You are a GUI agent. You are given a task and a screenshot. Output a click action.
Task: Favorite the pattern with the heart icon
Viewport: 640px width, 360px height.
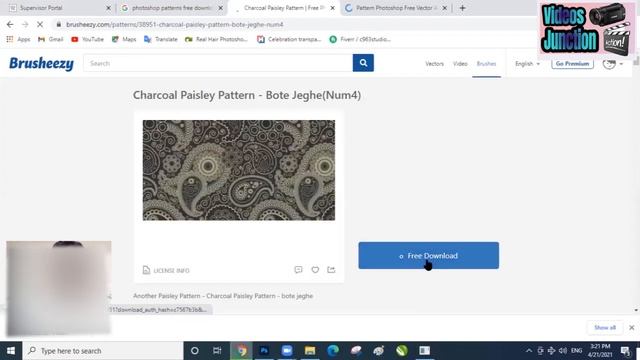pyautogui.click(x=315, y=270)
